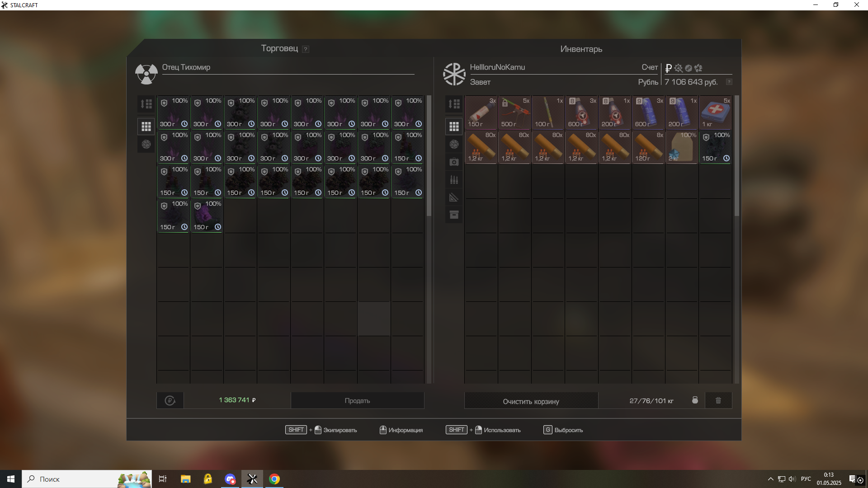Viewport: 868px width, 488px height.
Task: Open the help tooltip next to Торговец
Action: coord(306,49)
